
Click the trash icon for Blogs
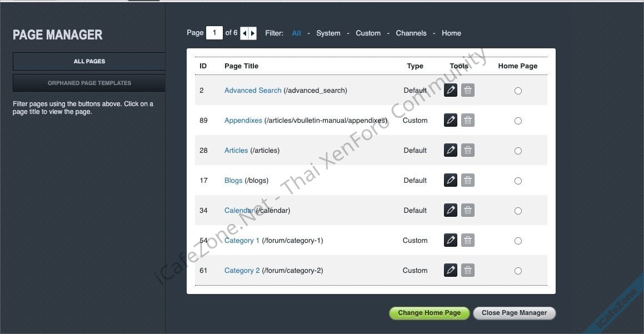click(x=468, y=181)
